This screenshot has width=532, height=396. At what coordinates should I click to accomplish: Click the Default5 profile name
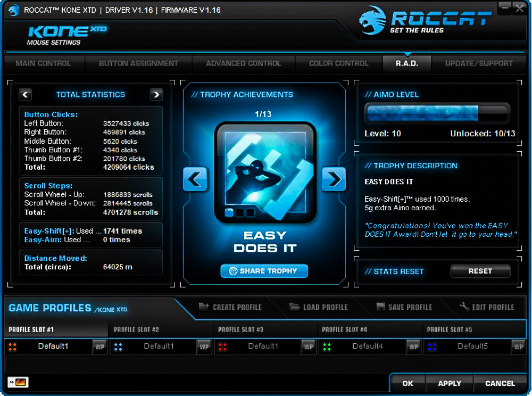(472, 346)
